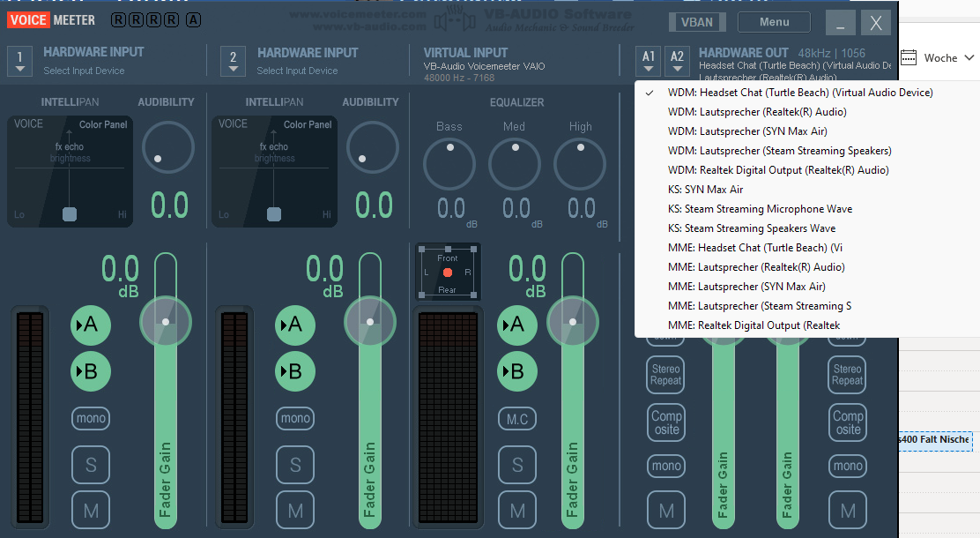The image size is (980, 538).
Task: Toggle Stereo Repeat mode on bus A2
Action: tap(848, 375)
